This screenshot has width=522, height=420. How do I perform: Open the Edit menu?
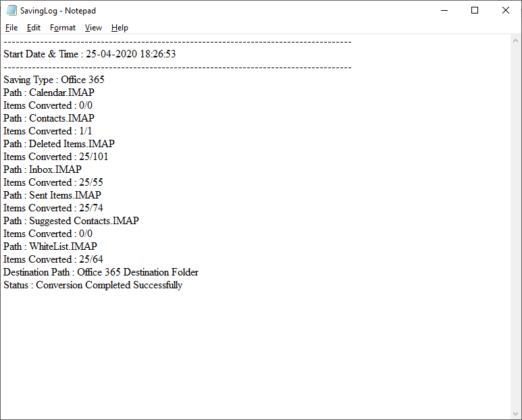(34, 28)
